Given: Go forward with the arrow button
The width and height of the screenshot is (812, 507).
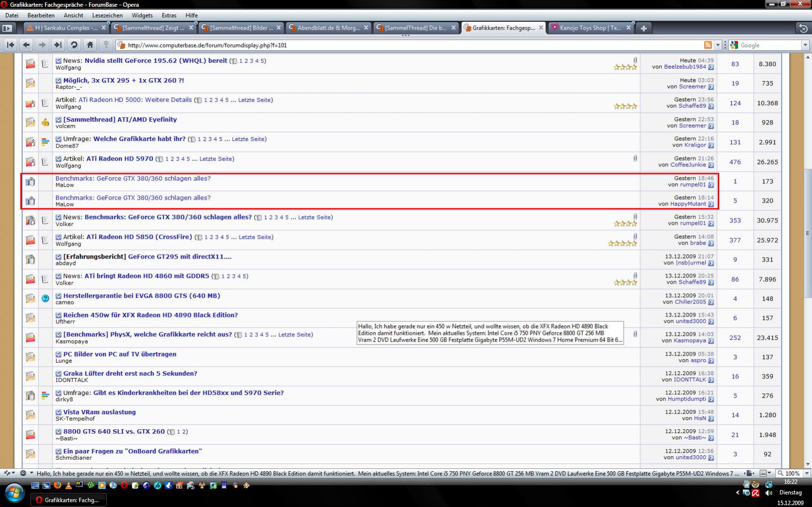Looking at the screenshot, I should [x=43, y=45].
